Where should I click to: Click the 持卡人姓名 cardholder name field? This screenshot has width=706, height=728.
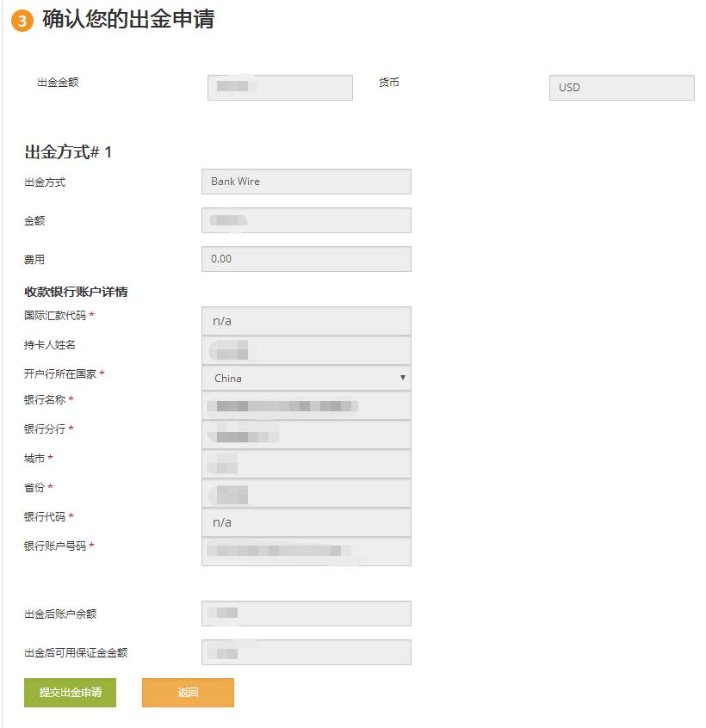[306, 349]
